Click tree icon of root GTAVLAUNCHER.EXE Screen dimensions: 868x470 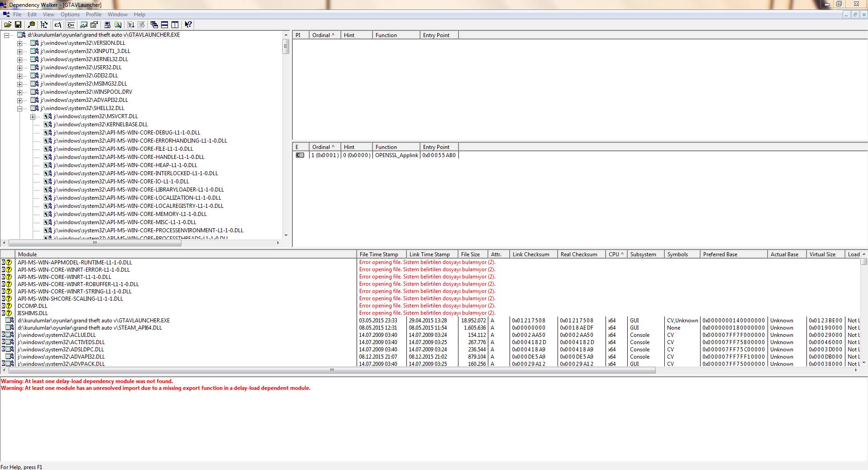21,35
